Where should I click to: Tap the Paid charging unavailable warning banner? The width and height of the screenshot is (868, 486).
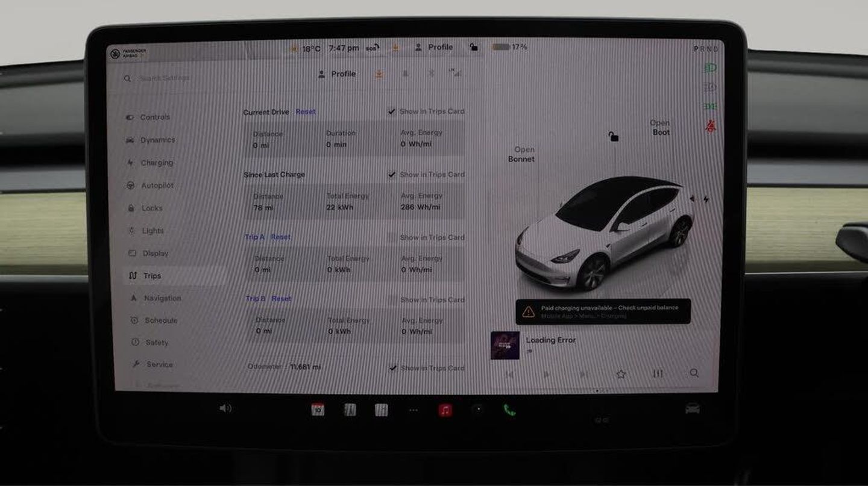603,311
